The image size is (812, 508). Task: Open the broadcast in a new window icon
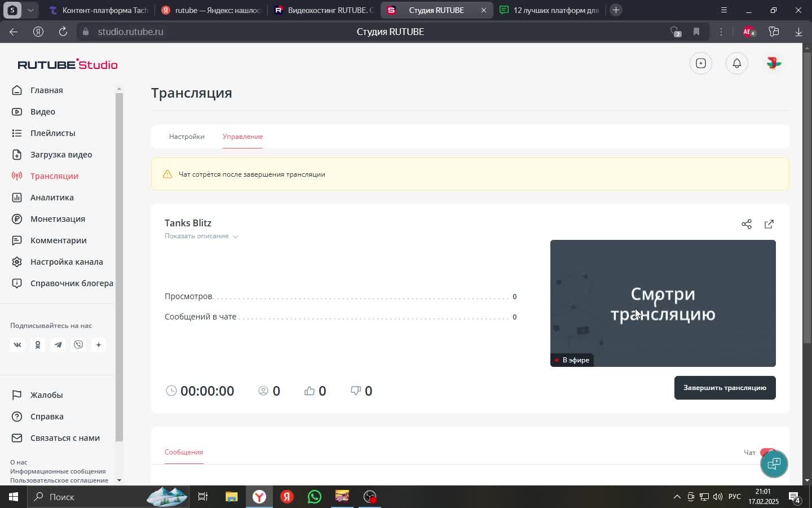(769, 224)
